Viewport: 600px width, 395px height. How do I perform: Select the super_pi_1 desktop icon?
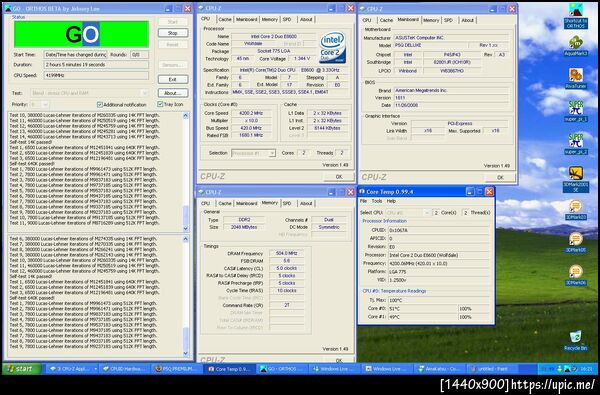click(576, 111)
